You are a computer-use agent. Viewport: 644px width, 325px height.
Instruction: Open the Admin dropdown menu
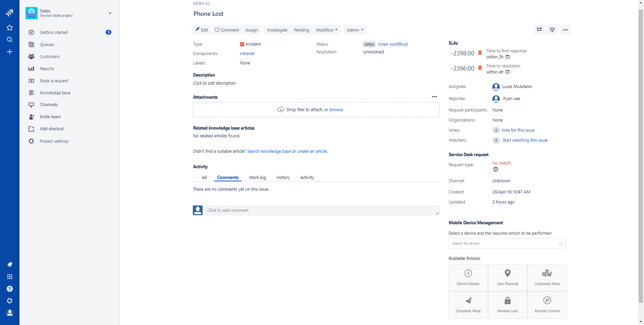click(x=355, y=30)
